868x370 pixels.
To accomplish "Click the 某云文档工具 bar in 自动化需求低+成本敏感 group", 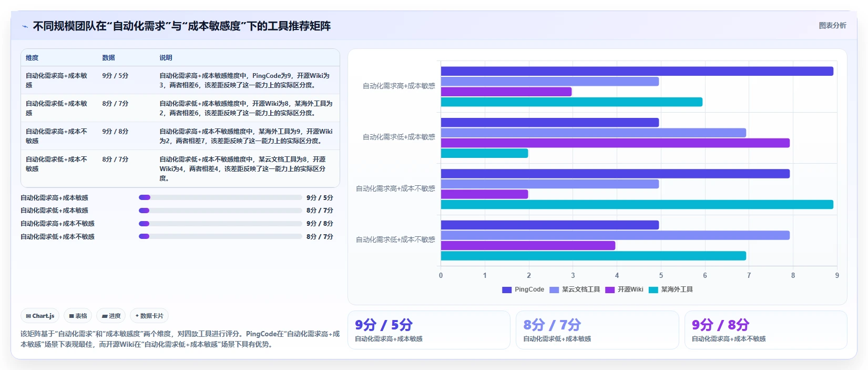I will point(594,133).
